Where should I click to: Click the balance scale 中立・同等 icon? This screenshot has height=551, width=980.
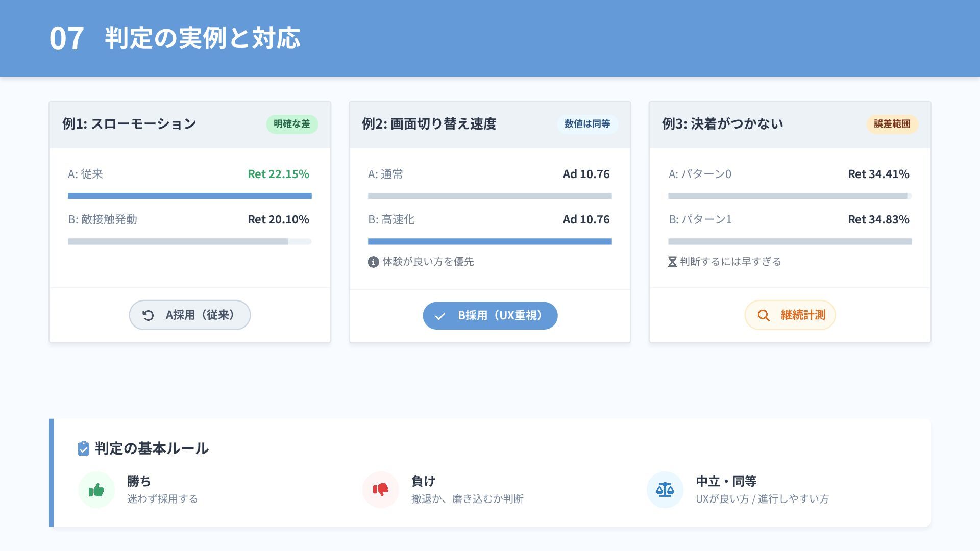tap(665, 490)
